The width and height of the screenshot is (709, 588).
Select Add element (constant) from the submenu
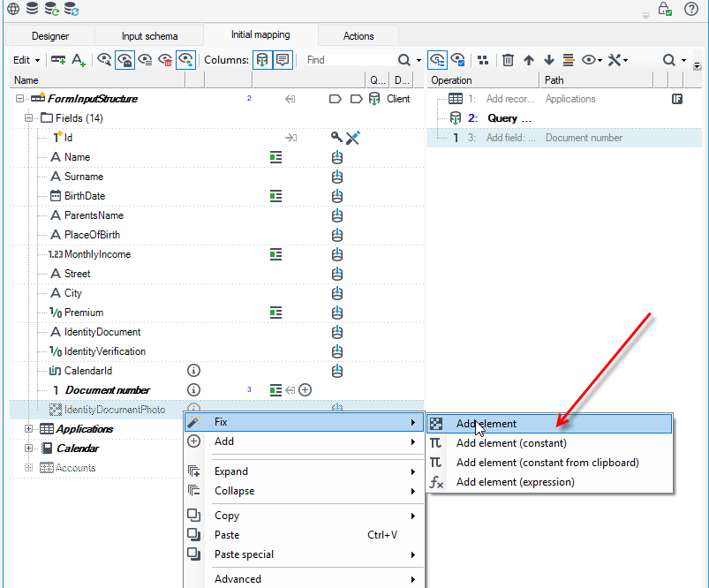coord(549,443)
